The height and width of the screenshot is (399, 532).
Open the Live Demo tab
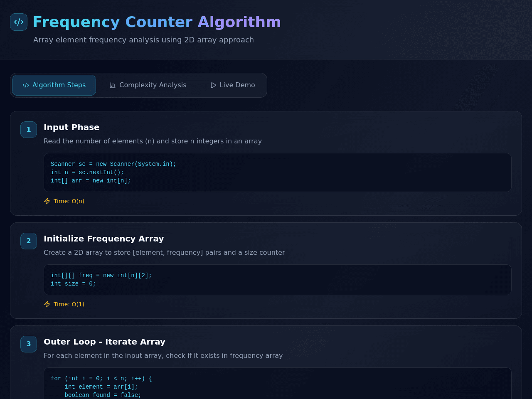pyautogui.click(x=232, y=85)
